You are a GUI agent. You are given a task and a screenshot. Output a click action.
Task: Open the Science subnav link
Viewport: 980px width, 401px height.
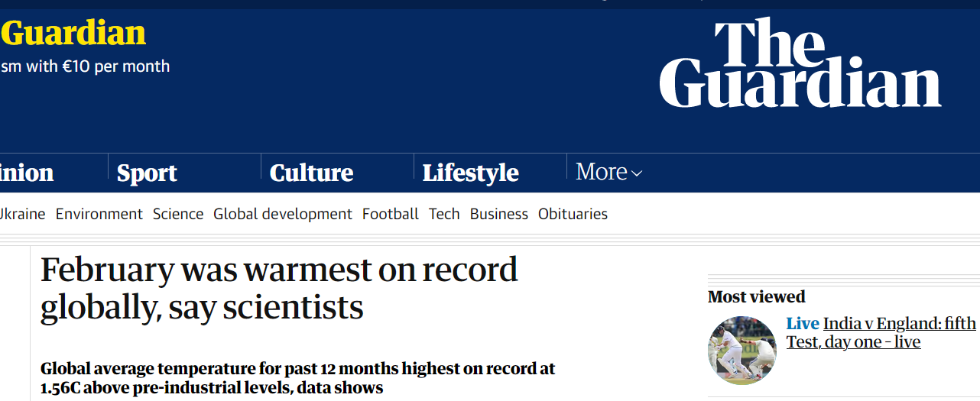pyautogui.click(x=178, y=214)
